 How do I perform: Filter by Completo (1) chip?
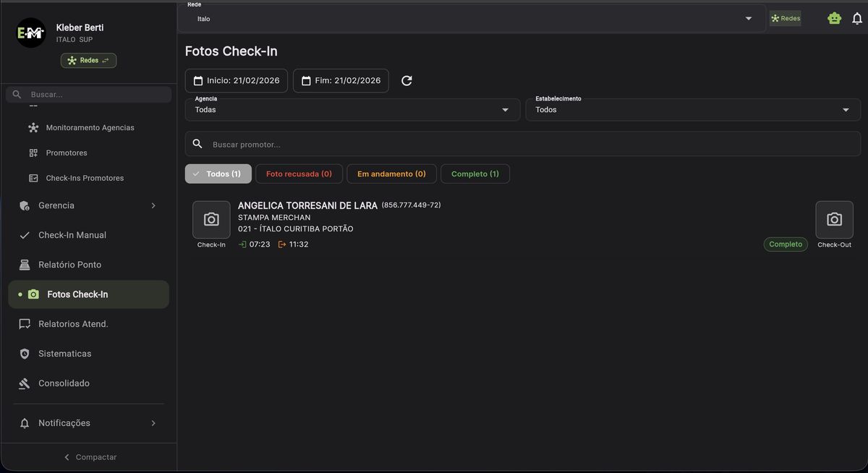click(x=475, y=174)
